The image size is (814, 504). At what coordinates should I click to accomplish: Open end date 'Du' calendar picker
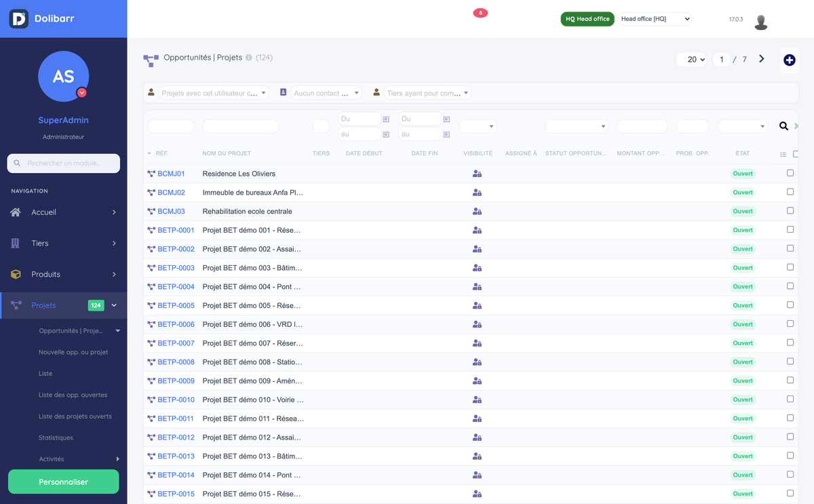[x=446, y=119]
